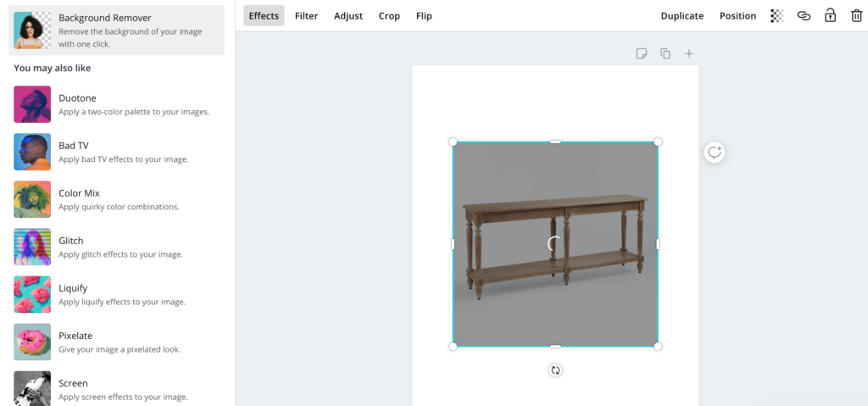The image size is (868, 406).
Task: Click the 'You may also like' heading
Action: click(53, 68)
